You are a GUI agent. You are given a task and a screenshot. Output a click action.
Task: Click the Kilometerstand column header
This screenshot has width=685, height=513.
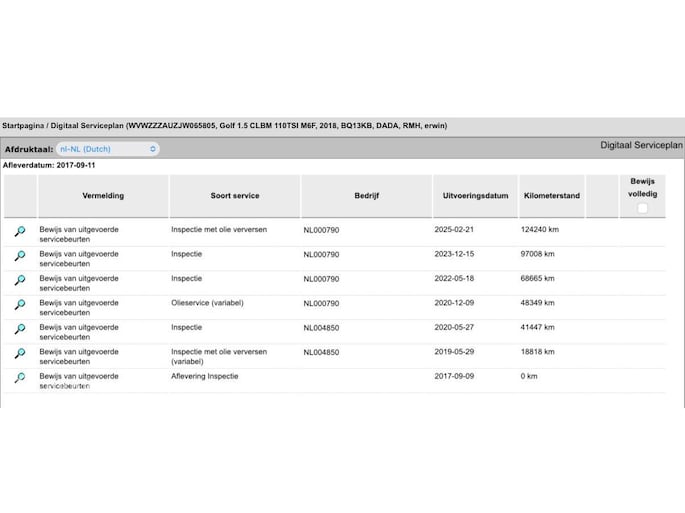tap(550, 196)
